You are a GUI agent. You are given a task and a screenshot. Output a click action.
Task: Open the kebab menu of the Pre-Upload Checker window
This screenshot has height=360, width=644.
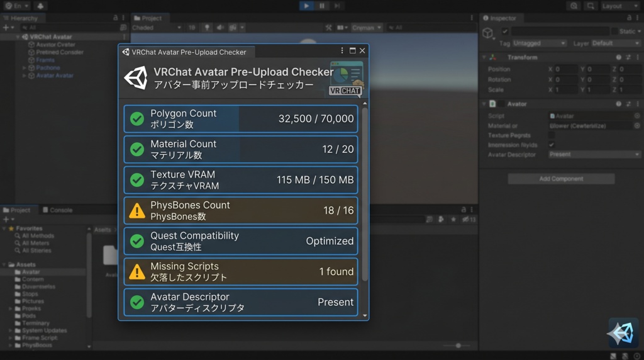click(341, 50)
